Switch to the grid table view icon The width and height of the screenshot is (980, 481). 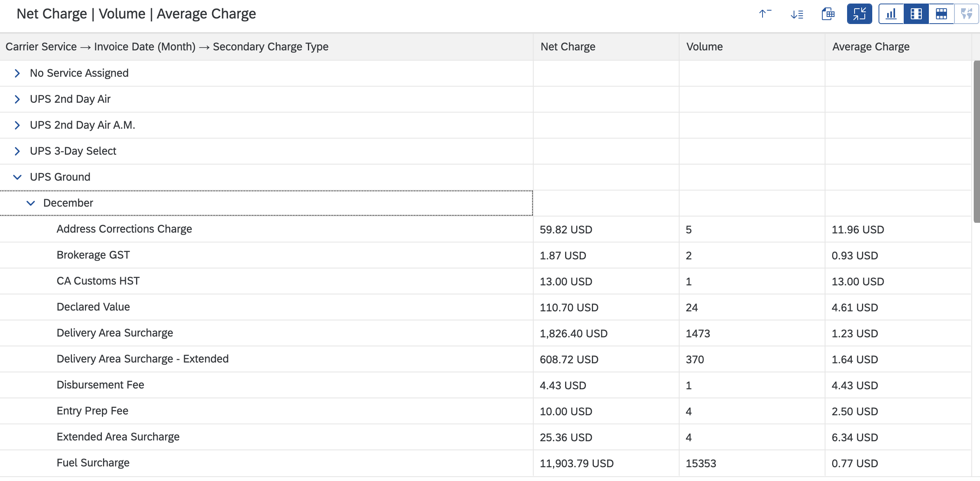click(x=941, y=14)
